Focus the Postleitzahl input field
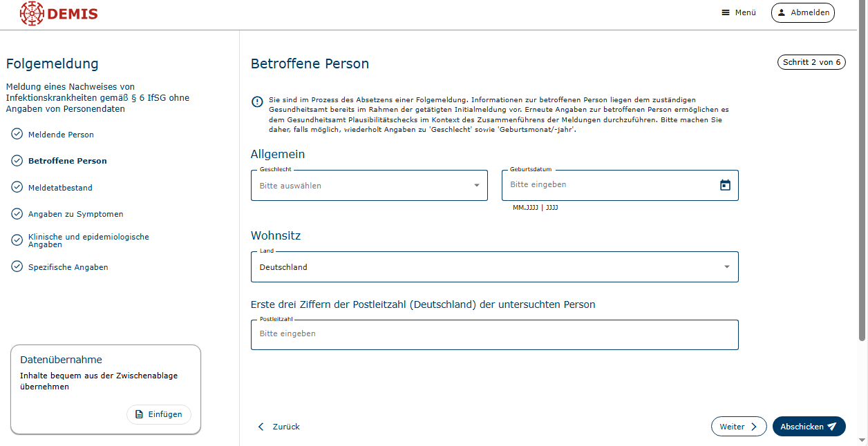The height and width of the screenshot is (446, 868). click(494, 334)
